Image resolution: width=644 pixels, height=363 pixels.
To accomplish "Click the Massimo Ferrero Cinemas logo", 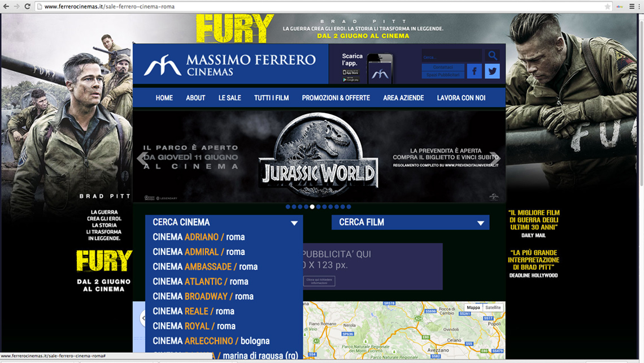I will [230, 65].
